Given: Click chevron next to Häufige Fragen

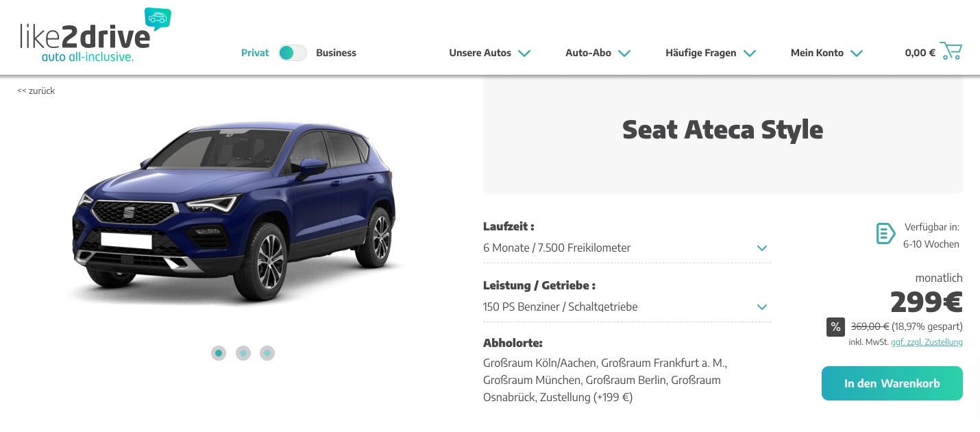Looking at the screenshot, I should coord(749,53).
